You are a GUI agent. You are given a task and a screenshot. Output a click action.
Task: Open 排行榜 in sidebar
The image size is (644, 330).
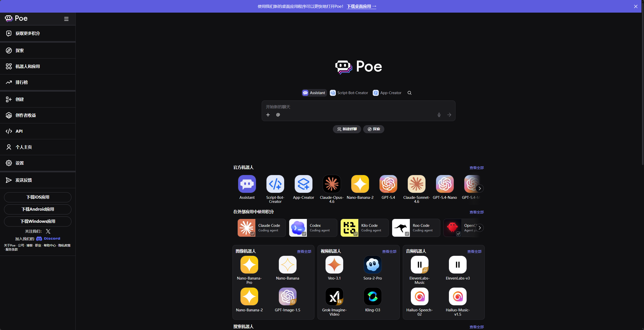[x=38, y=82]
